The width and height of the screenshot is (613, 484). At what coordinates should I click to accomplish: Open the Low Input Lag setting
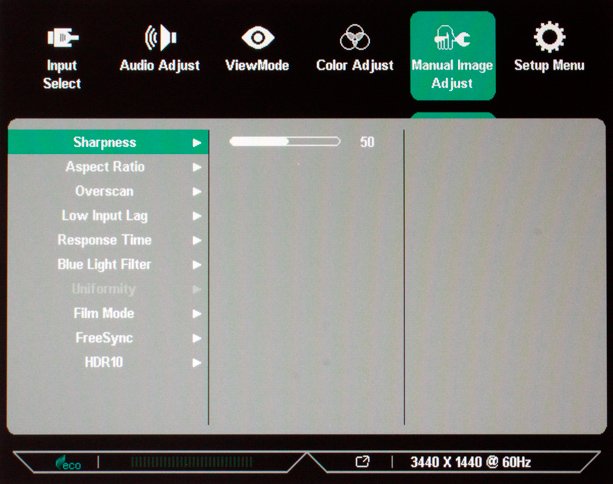104,216
